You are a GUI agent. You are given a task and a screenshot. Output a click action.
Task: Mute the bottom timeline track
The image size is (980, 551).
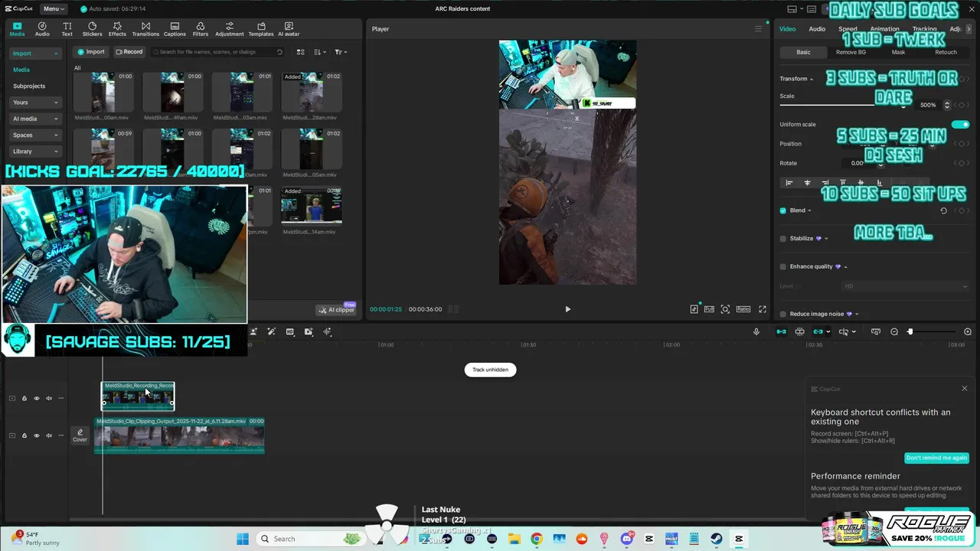point(49,435)
